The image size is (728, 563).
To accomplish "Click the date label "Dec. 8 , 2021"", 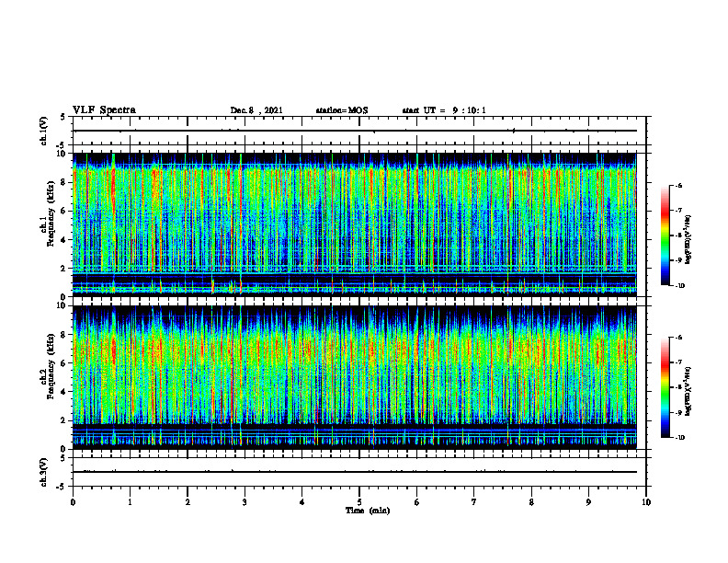I will [x=256, y=110].
